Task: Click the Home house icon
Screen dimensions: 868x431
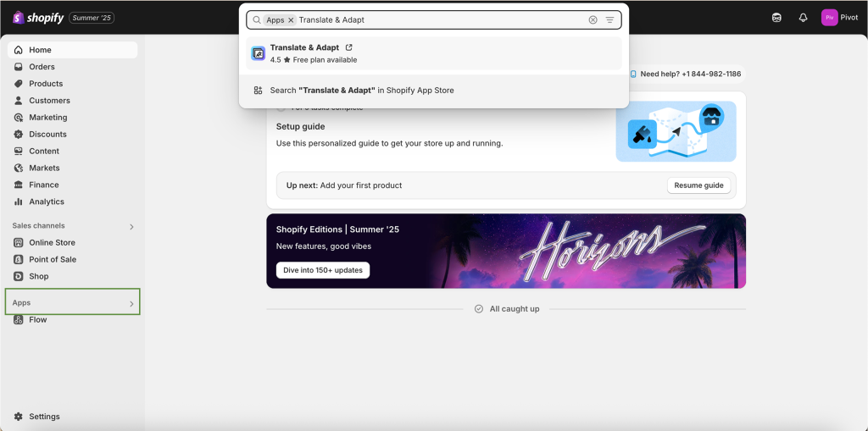Action: pyautogui.click(x=19, y=50)
